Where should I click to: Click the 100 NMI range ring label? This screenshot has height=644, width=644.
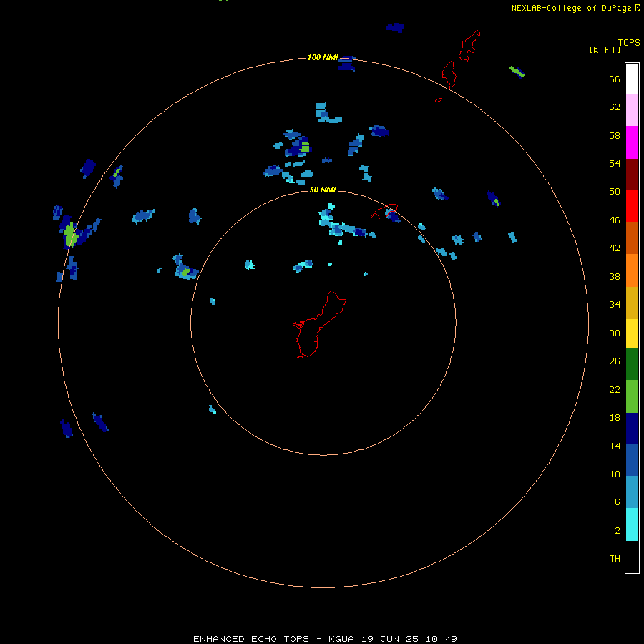[x=323, y=57]
